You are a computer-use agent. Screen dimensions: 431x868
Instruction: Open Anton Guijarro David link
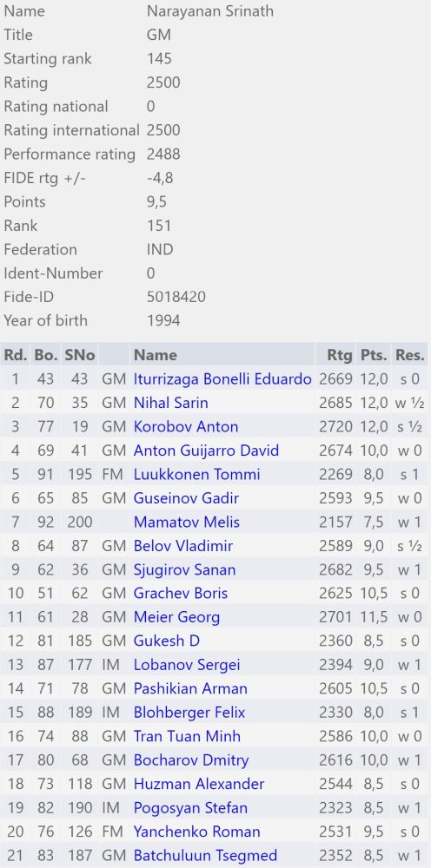(206, 450)
